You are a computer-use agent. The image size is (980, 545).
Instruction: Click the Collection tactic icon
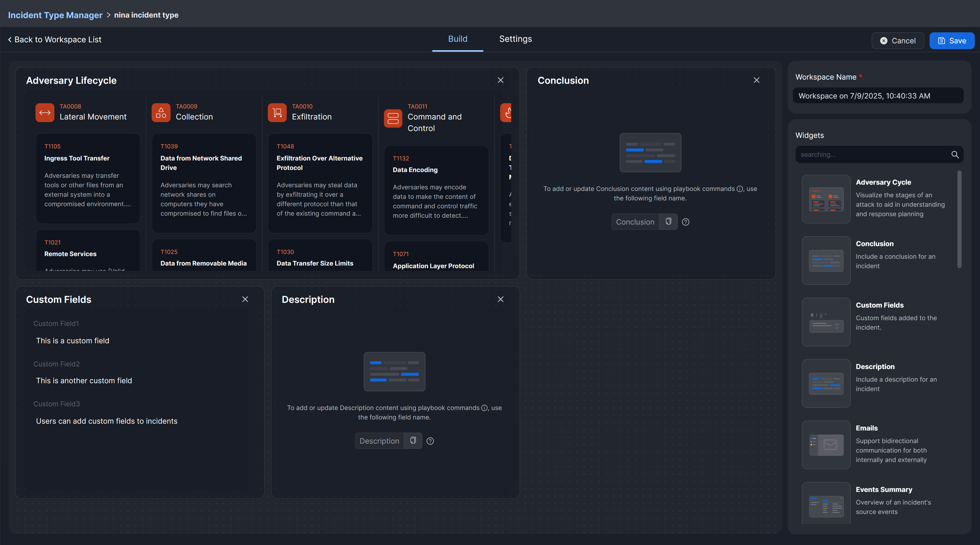click(x=161, y=113)
